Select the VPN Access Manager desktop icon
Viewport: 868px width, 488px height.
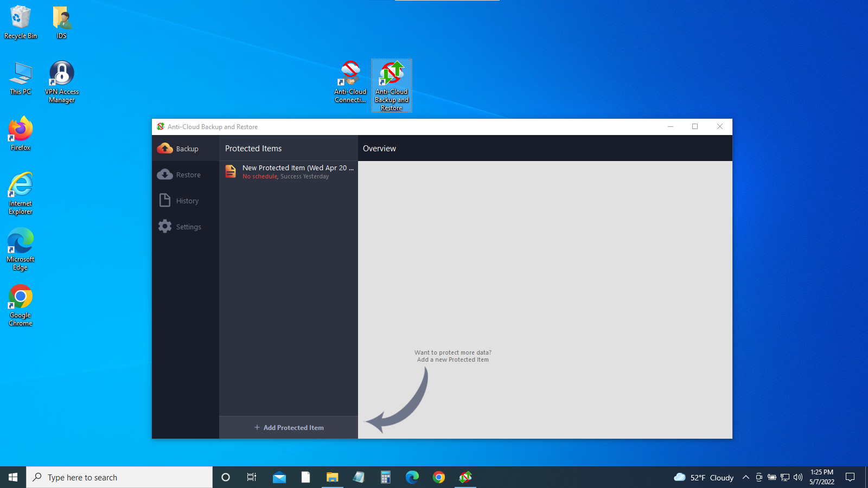(x=62, y=82)
